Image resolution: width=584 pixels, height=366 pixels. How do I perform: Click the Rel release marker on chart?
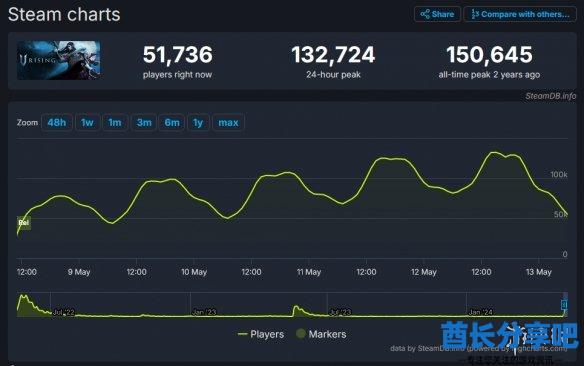pyautogui.click(x=23, y=223)
